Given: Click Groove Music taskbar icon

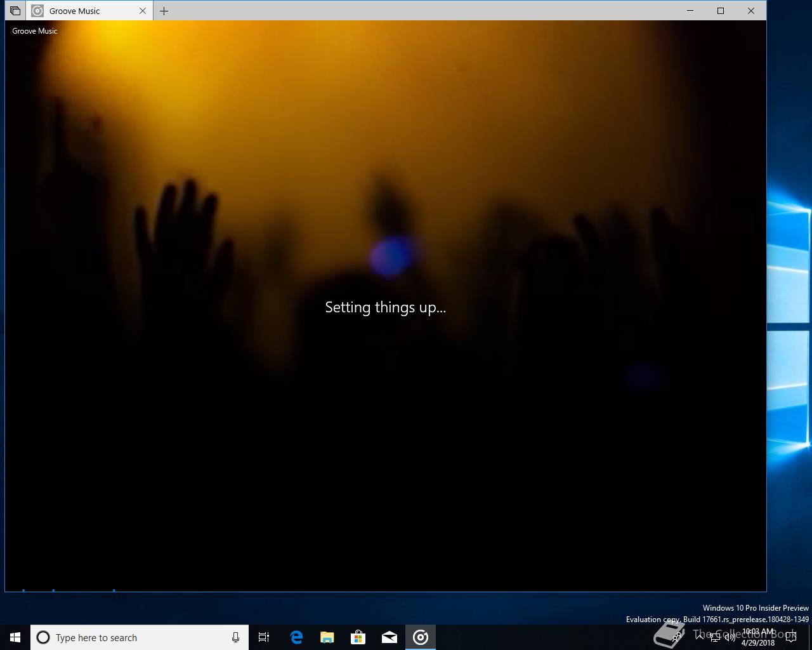Looking at the screenshot, I should 420,637.
